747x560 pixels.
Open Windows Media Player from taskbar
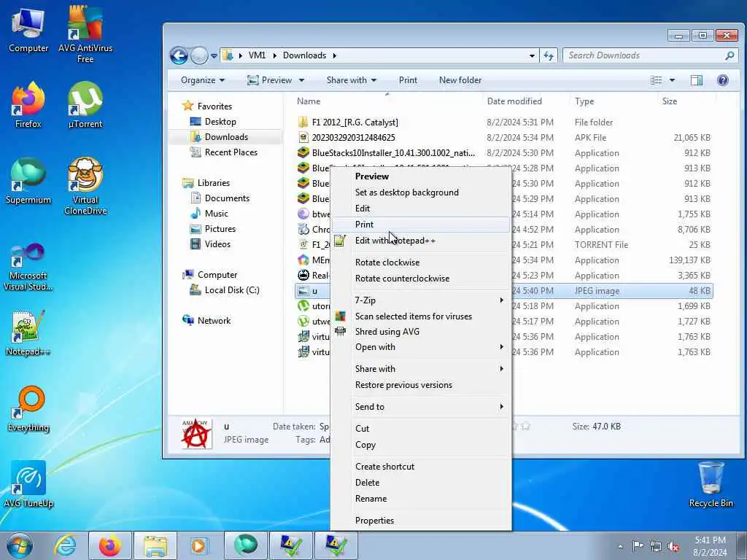click(x=199, y=545)
